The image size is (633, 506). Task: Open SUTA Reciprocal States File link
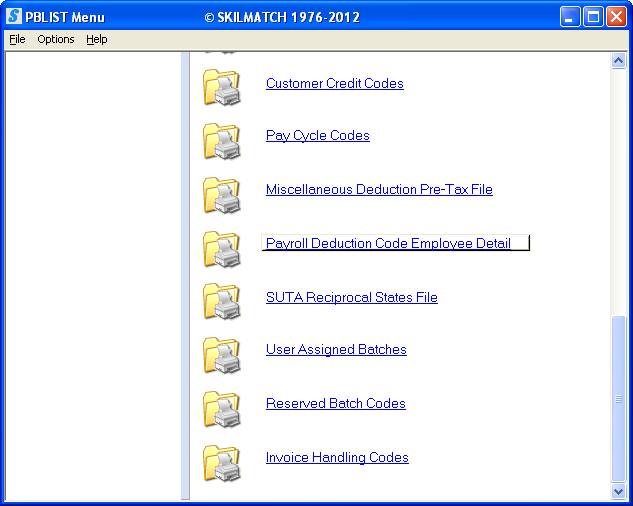352,298
